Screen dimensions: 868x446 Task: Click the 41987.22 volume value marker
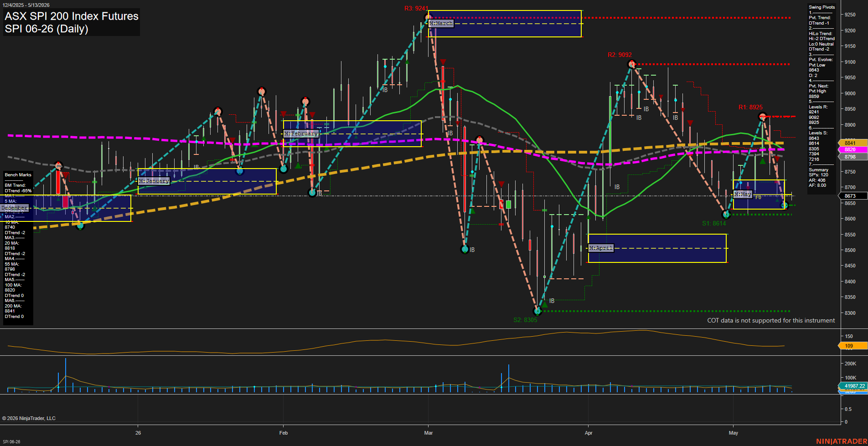(x=853, y=386)
